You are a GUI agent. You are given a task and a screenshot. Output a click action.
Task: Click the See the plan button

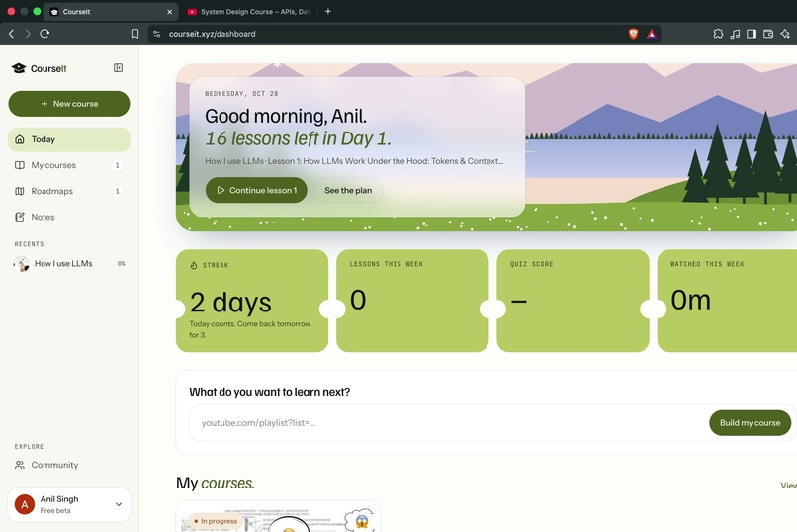[348, 190]
